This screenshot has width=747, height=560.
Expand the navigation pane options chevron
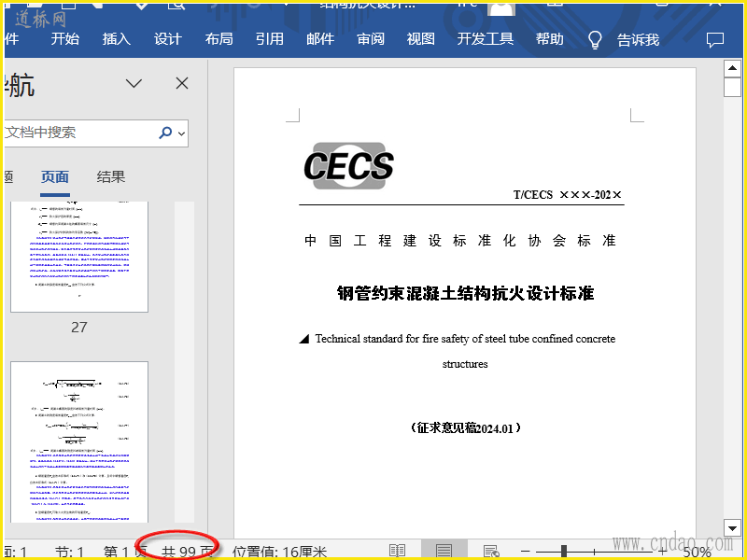[134, 83]
